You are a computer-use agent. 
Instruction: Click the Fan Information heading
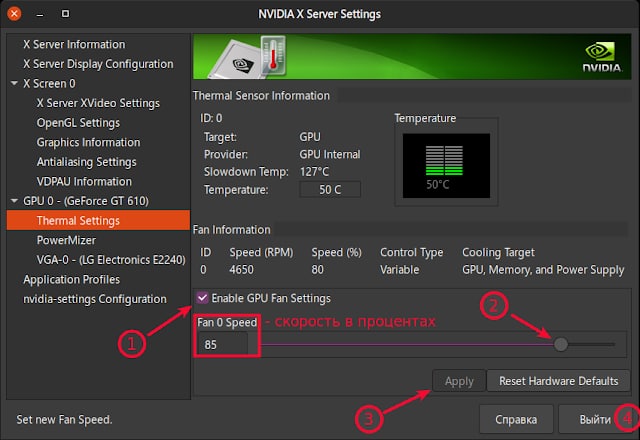coord(231,230)
